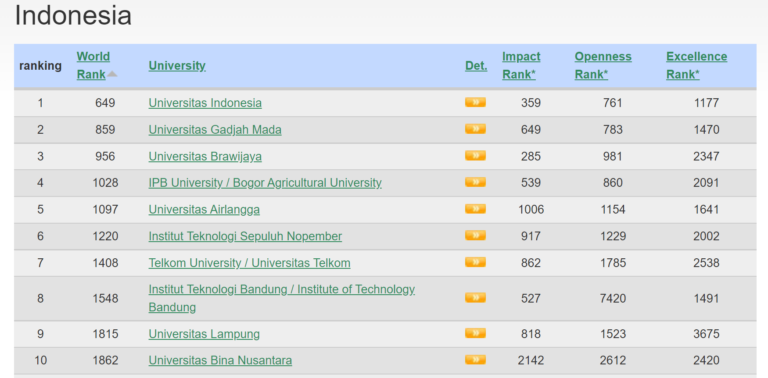Click impact rank value 2142
Image resolution: width=768 pixels, height=378 pixels.
[531, 360]
